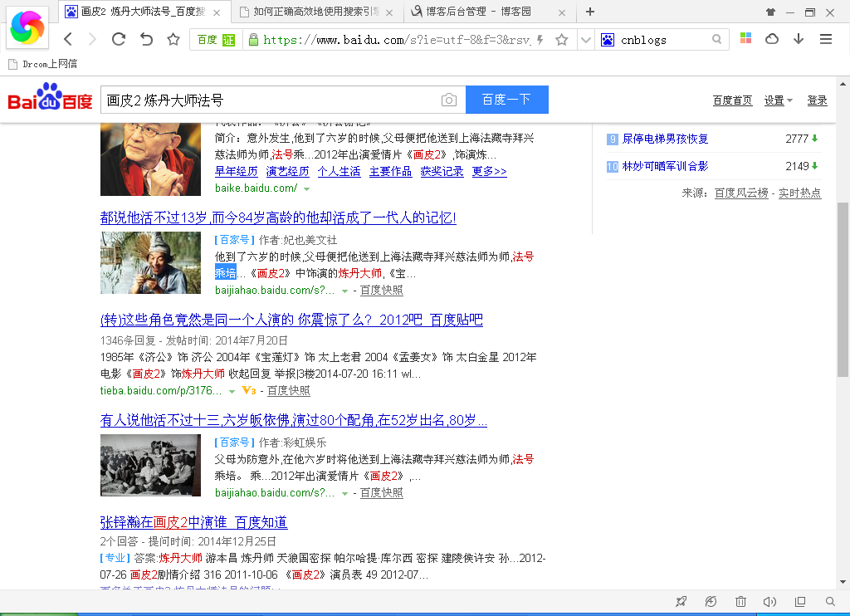Click the black-and-white group photo thumbnail
The height and width of the screenshot is (616, 850).
click(151, 465)
